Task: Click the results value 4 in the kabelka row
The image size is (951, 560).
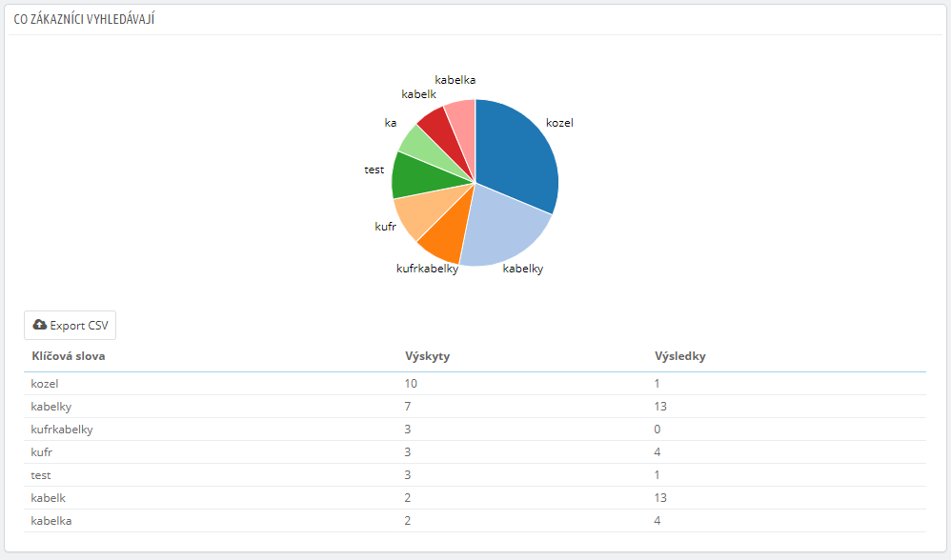Action: tap(658, 521)
